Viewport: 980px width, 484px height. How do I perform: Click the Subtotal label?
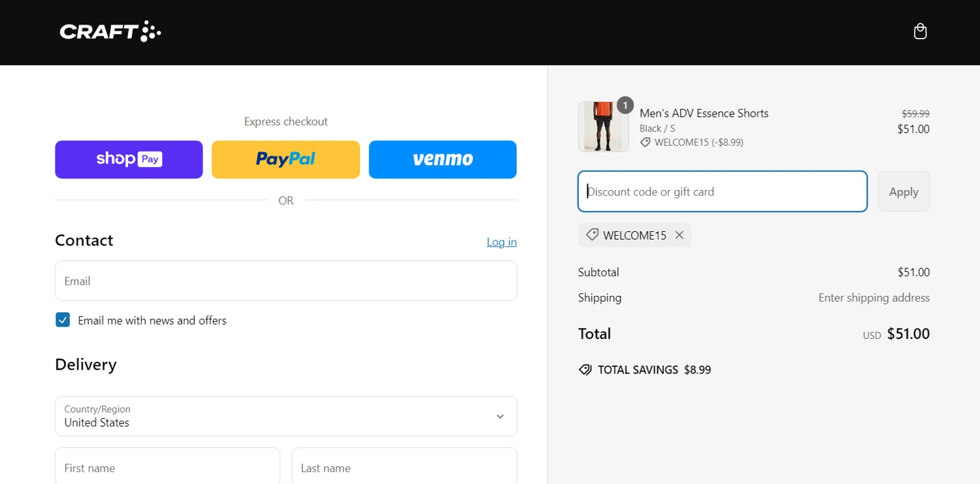pos(598,272)
